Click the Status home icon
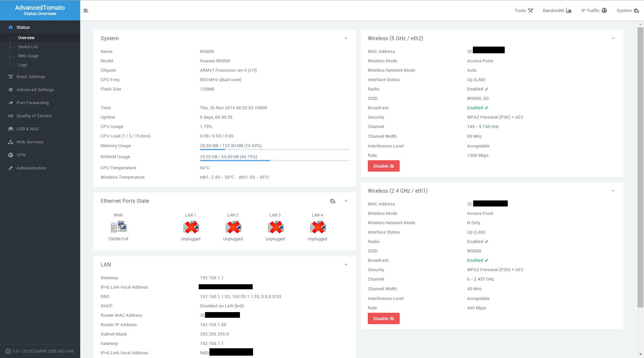This screenshot has height=358, width=644. click(10, 27)
